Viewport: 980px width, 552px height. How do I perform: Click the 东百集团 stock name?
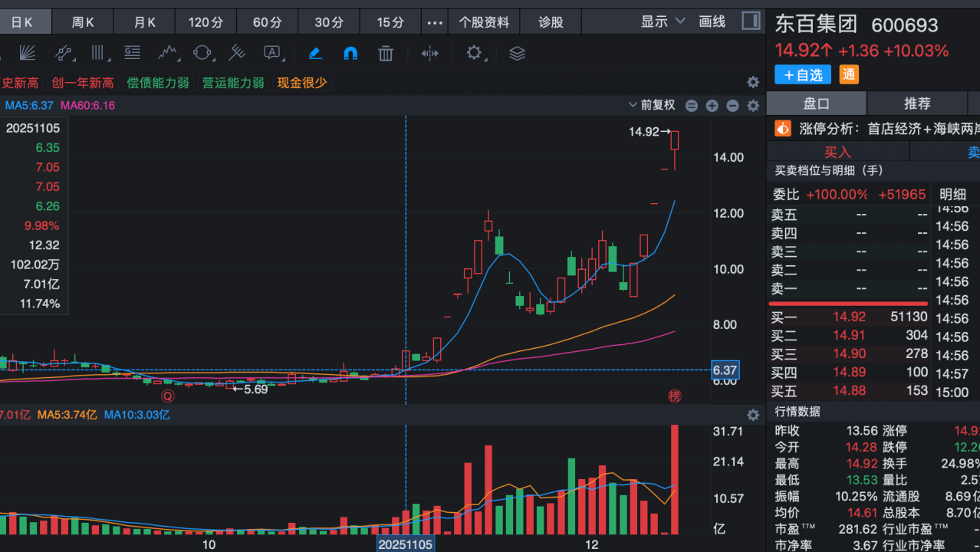816,24
